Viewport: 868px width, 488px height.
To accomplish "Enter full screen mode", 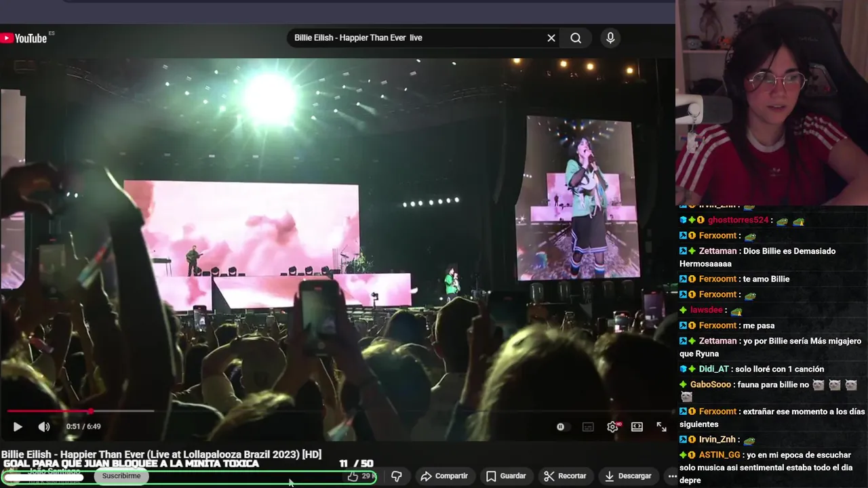I will pyautogui.click(x=661, y=426).
